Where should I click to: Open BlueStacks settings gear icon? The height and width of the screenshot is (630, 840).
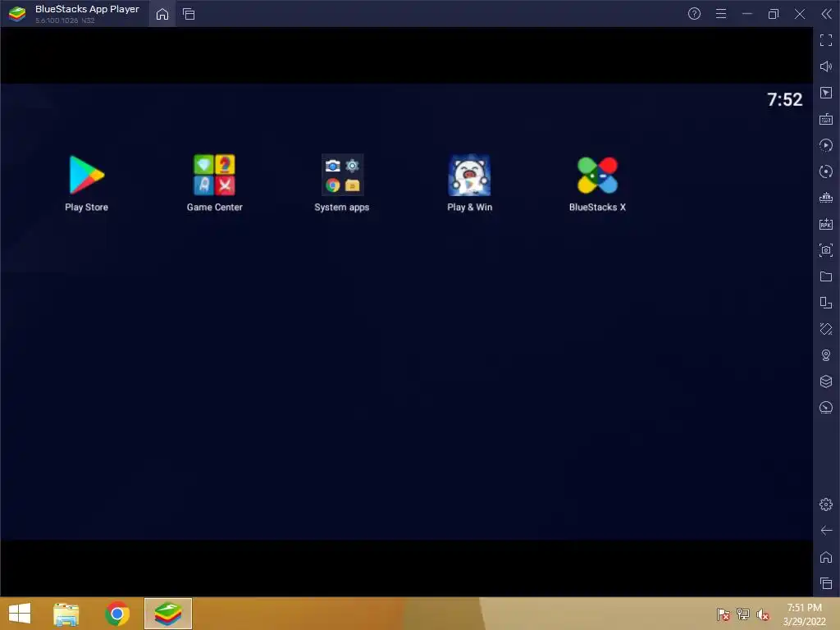[x=826, y=504]
